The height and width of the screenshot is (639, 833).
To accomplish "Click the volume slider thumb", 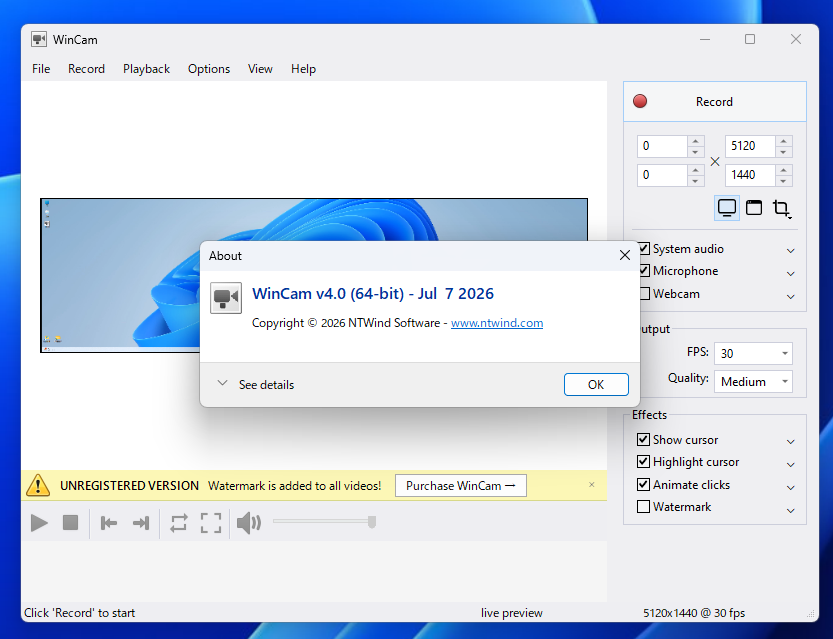I will tap(372, 522).
